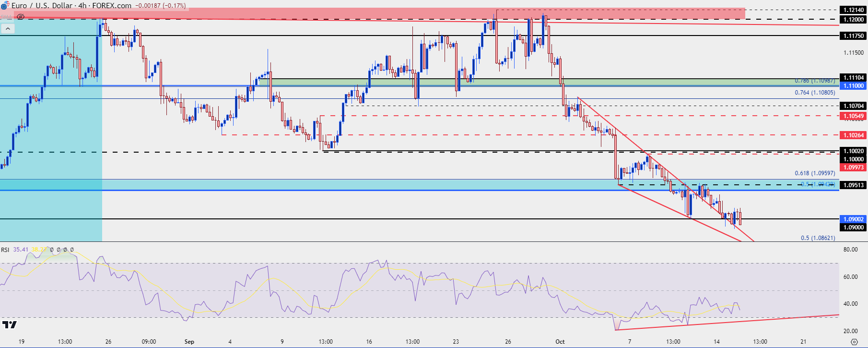Click the 60.00 RSI scale value
The image size is (868, 348).
pos(851,276)
